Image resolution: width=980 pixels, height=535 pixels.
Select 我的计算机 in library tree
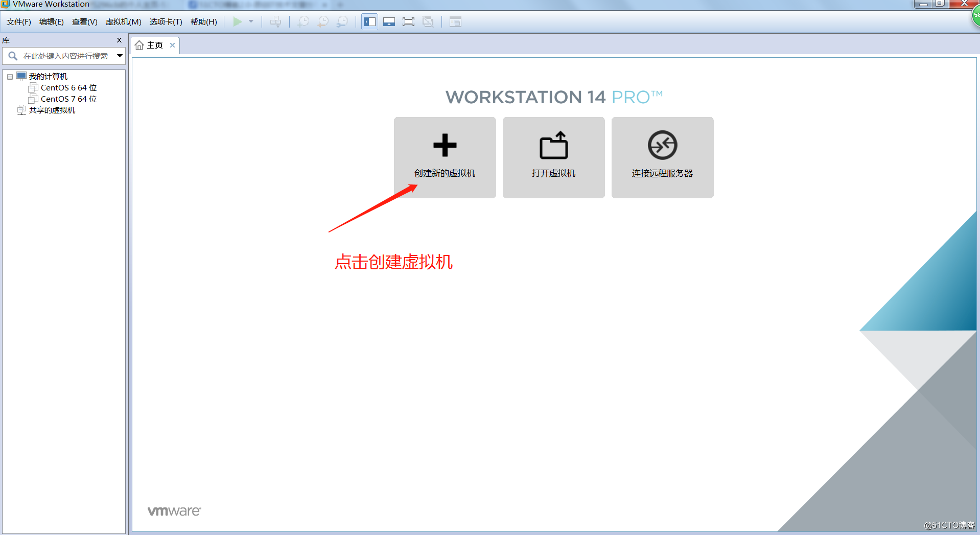tap(48, 77)
